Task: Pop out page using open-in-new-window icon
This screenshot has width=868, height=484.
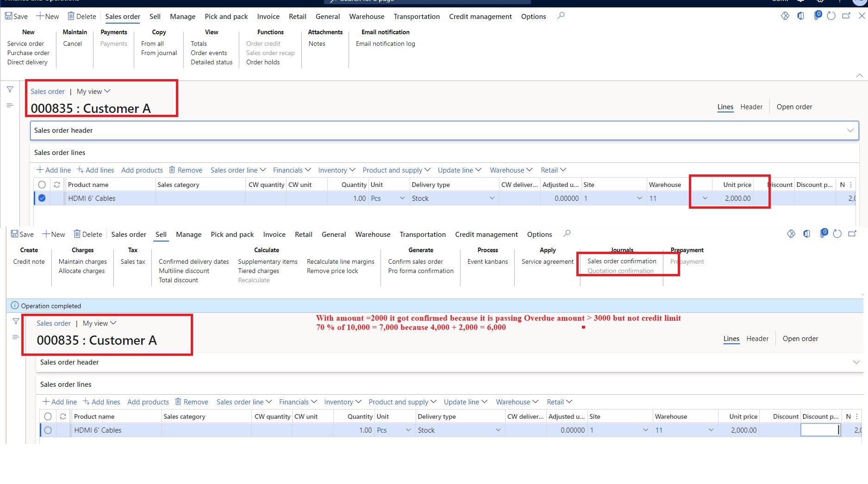Action: pyautogui.click(x=847, y=15)
